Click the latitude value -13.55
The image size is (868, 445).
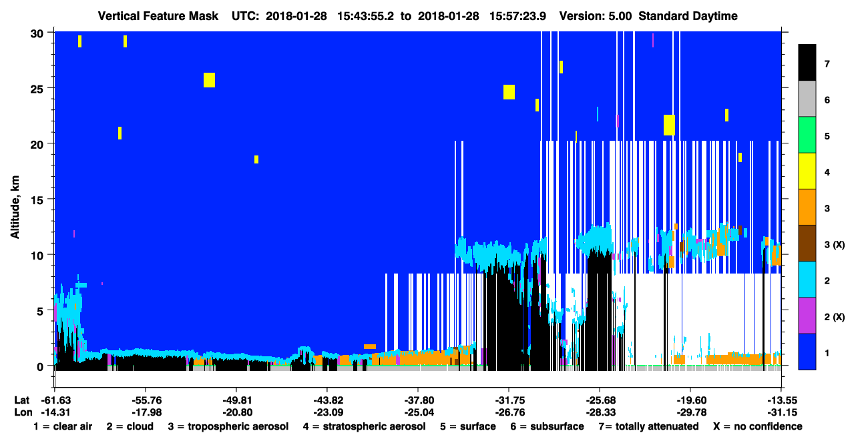point(781,400)
